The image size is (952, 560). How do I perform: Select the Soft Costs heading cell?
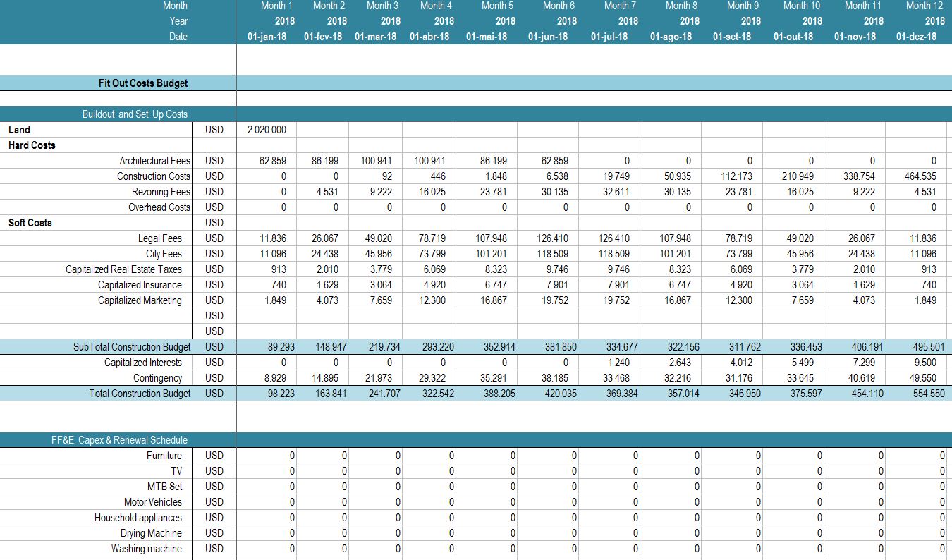30,223
